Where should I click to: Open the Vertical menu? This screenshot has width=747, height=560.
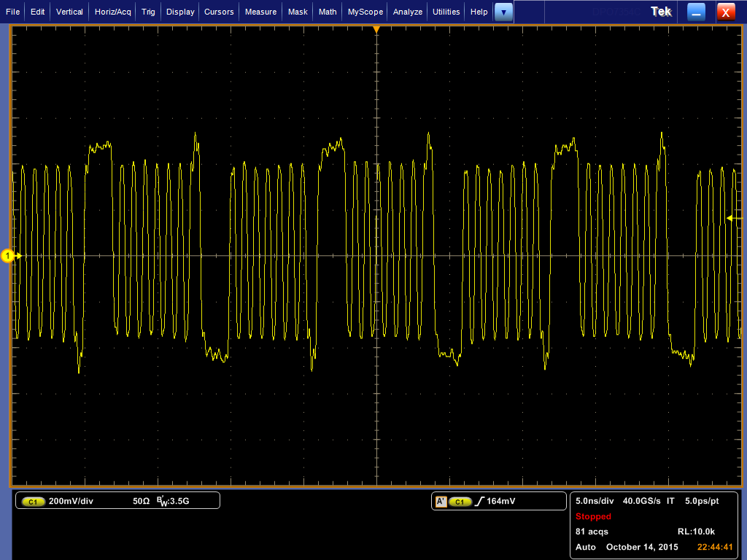(x=69, y=12)
